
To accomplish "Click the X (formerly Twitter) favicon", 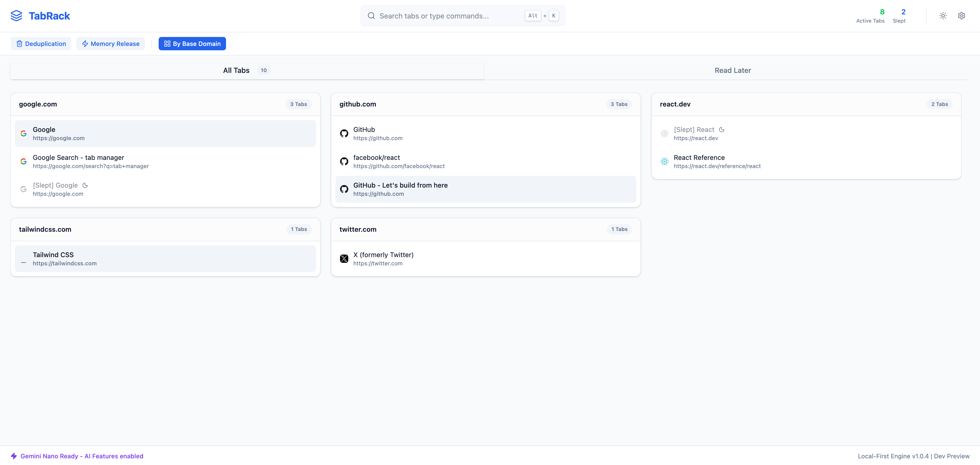I will click(344, 259).
